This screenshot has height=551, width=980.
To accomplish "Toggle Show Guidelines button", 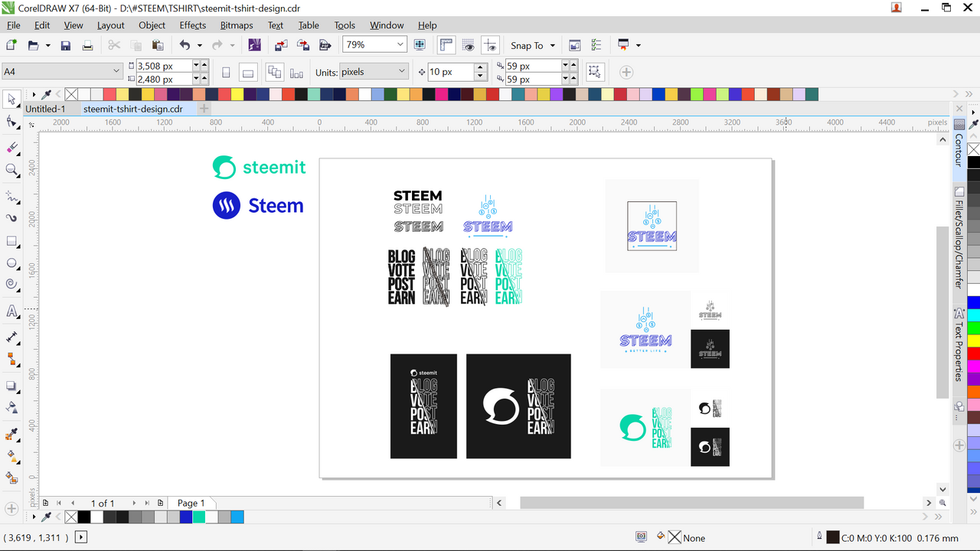I will click(x=491, y=45).
